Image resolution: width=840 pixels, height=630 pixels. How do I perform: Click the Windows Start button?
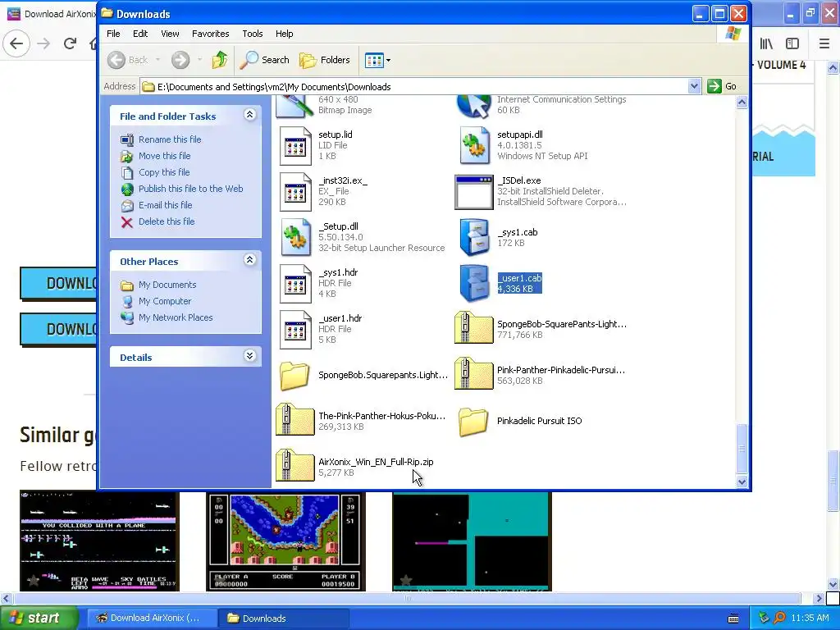coord(39,619)
